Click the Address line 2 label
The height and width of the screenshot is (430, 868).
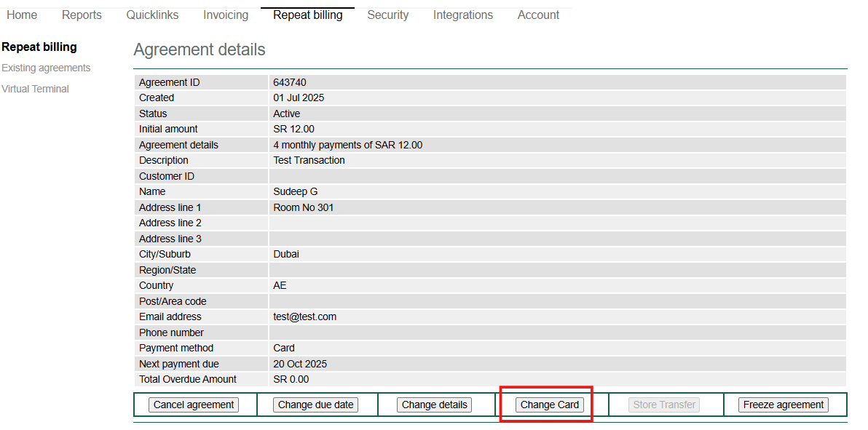click(x=170, y=223)
